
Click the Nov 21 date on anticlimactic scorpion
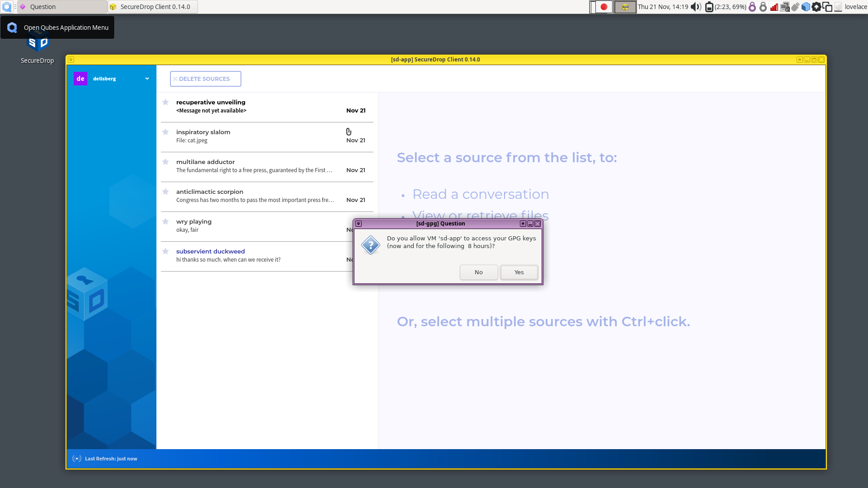[x=356, y=200]
